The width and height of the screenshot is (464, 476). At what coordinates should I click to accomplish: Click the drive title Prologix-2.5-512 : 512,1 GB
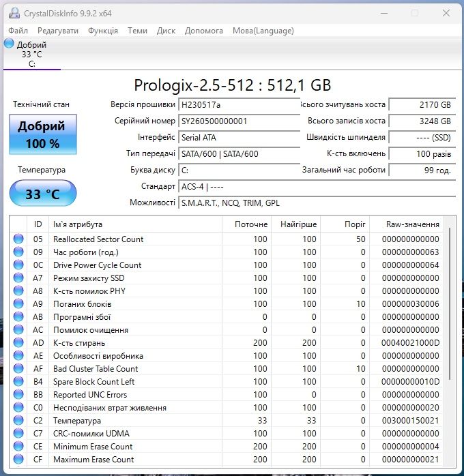pyautogui.click(x=233, y=85)
